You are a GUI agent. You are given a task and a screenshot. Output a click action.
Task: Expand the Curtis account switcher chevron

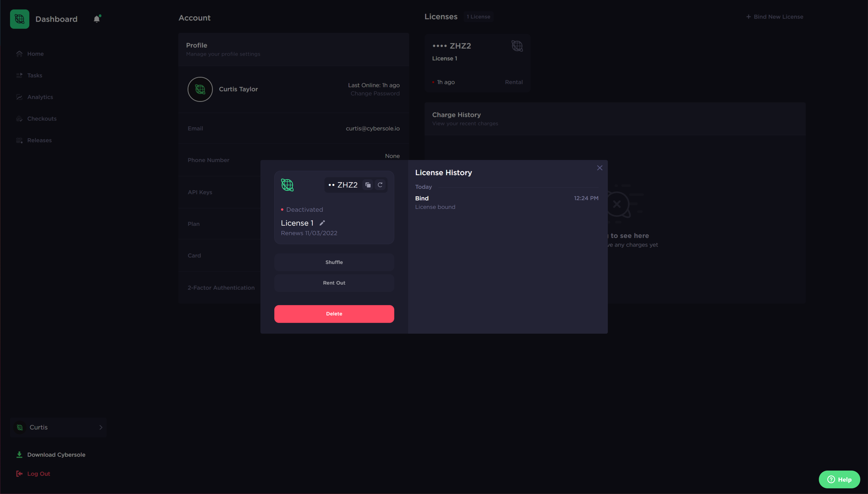pyautogui.click(x=101, y=427)
